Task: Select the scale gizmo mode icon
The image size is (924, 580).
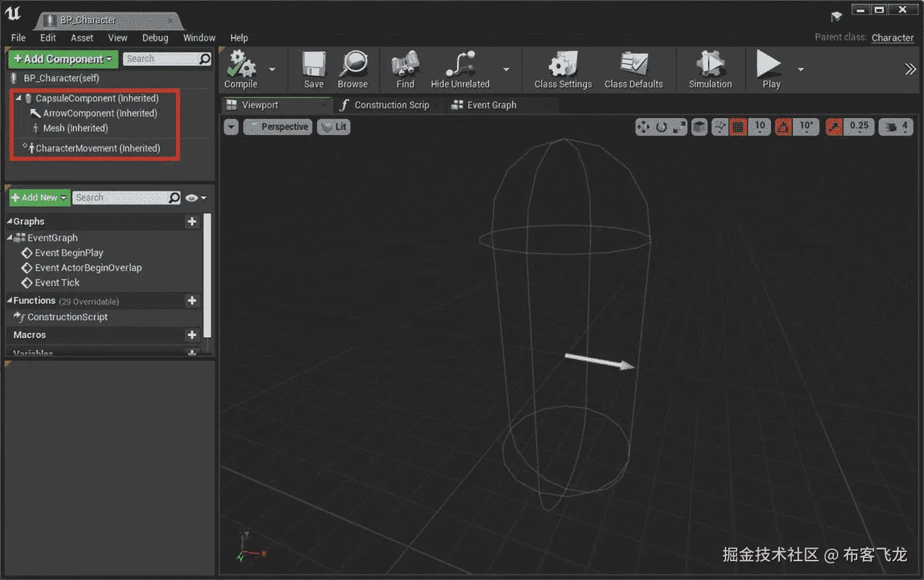Action: pyautogui.click(x=679, y=127)
